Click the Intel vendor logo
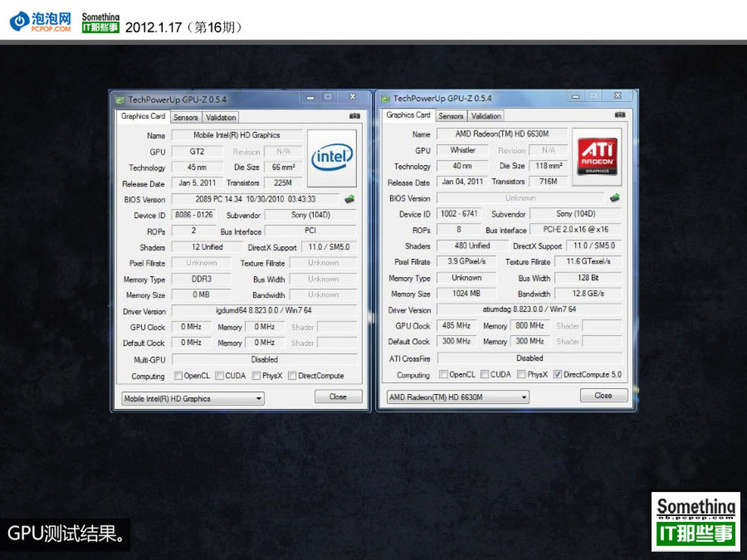The width and height of the screenshot is (747, 560). tap(332, 158)
